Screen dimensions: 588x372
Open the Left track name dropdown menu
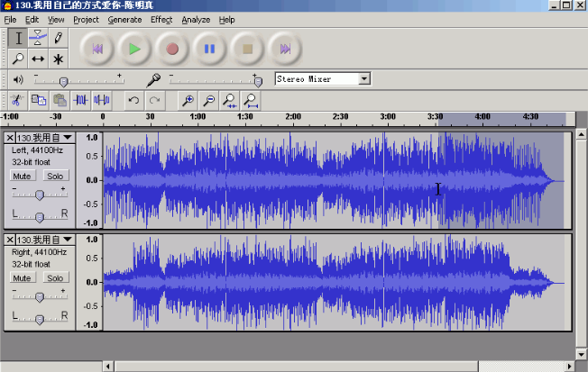[x=43, y=138]
